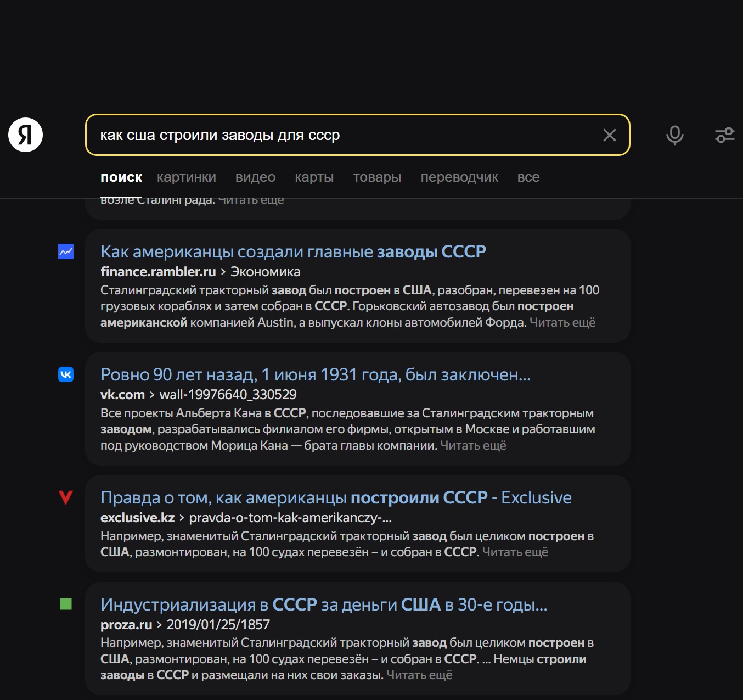
Task: Click the Rambler snippet about Сталинградский тракторный завод
Action: (350, 306)
